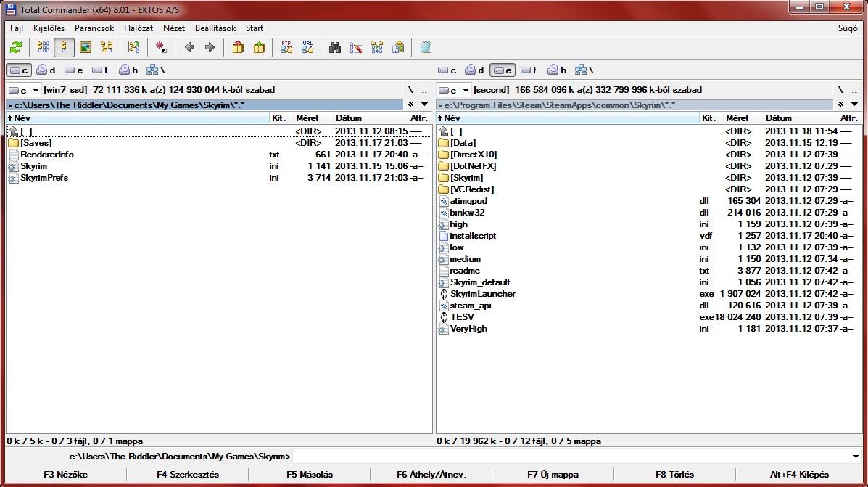Screen dimensions: 868x487
Task: Open network neighborhood in left drive bar
Action: coord(156,70)
